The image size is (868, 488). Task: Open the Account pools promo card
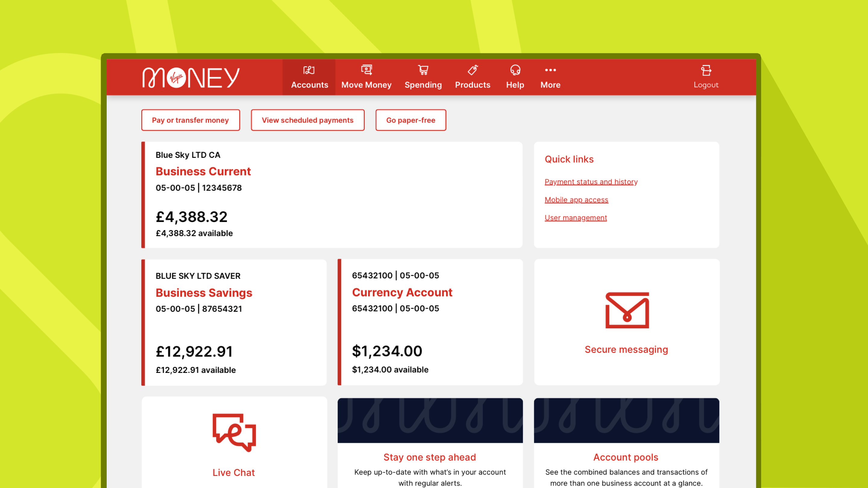(626, 457)
